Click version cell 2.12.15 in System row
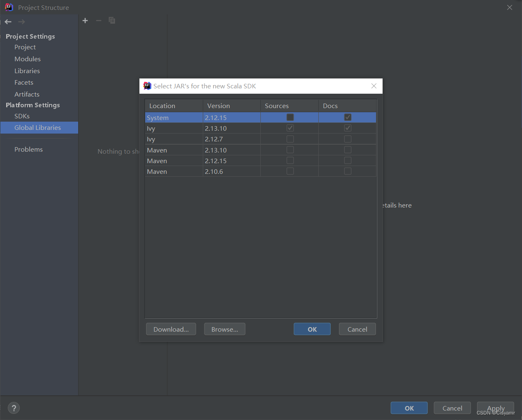The height and width of the screenshot is (420, 522). coord(232,118)
